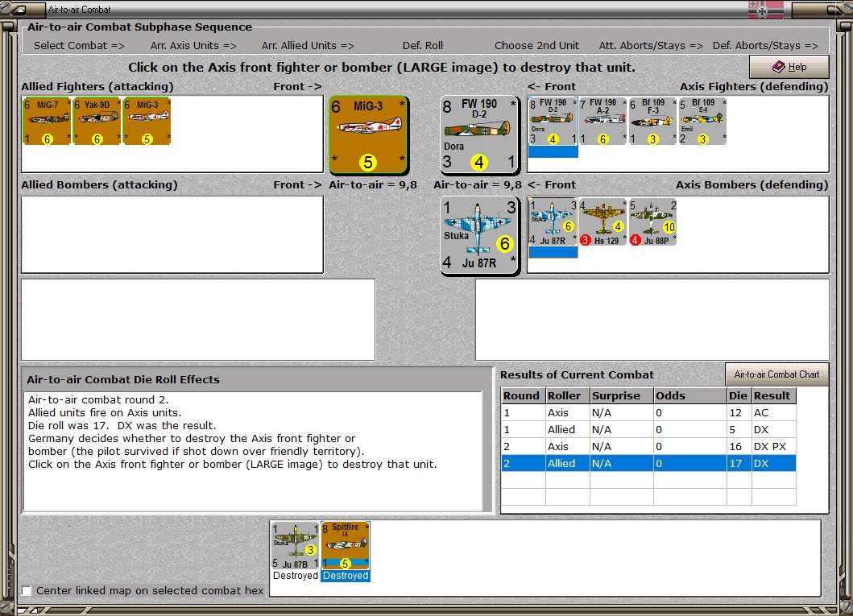Select round 1 Allied row with die 5
853x616 pixels.
(648, 429)
